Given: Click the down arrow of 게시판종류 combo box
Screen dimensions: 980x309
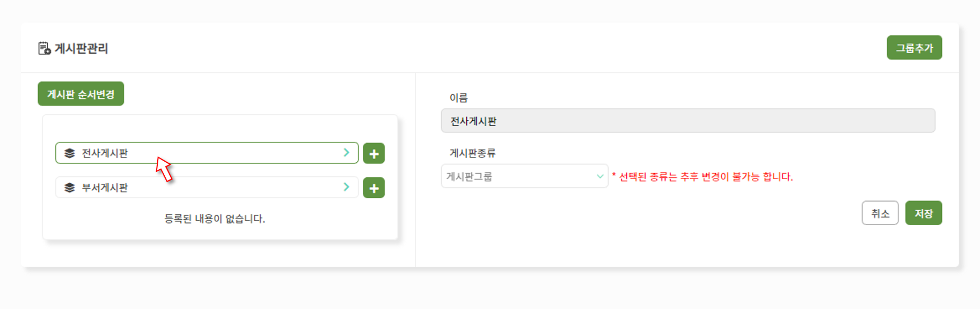Looking at the screenshot, I should pos(599,176).
